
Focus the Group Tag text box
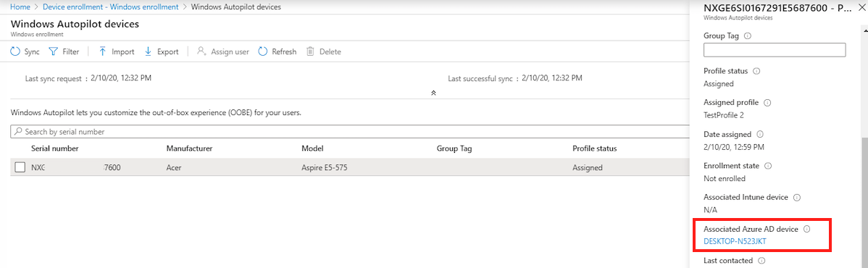point(775,51)
